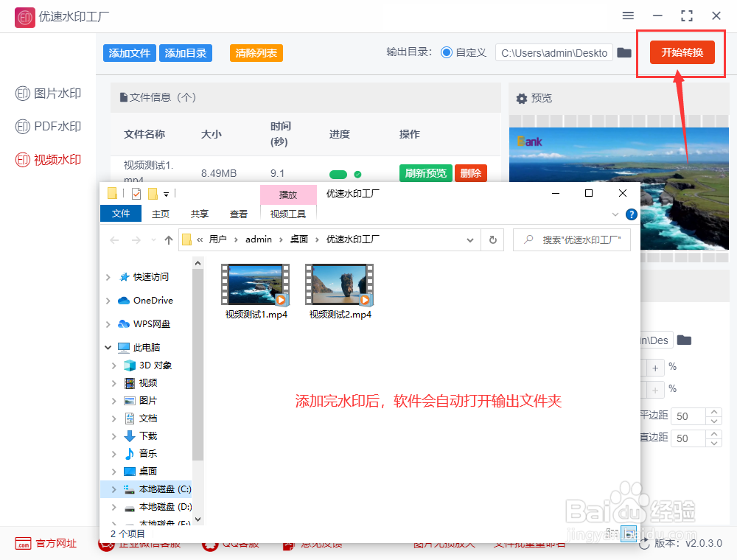The width and height of the screenshot is (737, 560).
Task: Increase the 平边距 spinner value
Action: 714,412
